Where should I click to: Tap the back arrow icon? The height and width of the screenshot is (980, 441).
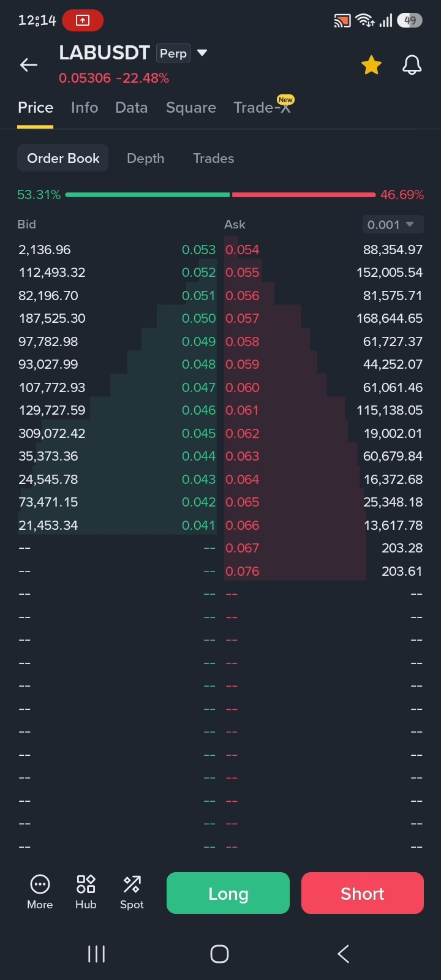coord(29,65)
